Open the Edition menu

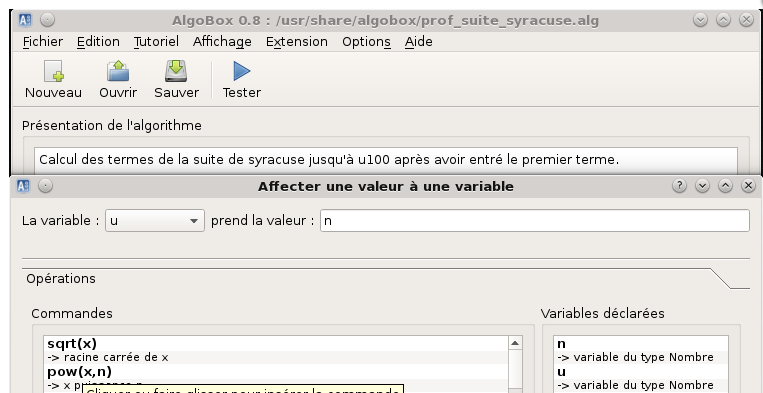coord(98,42)
